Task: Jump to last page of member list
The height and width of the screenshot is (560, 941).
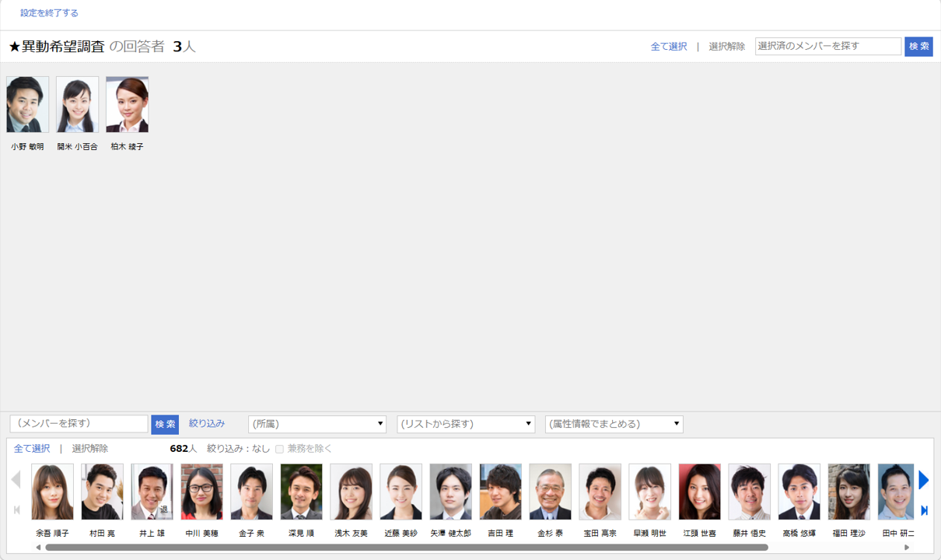Action: click(924, 510)
